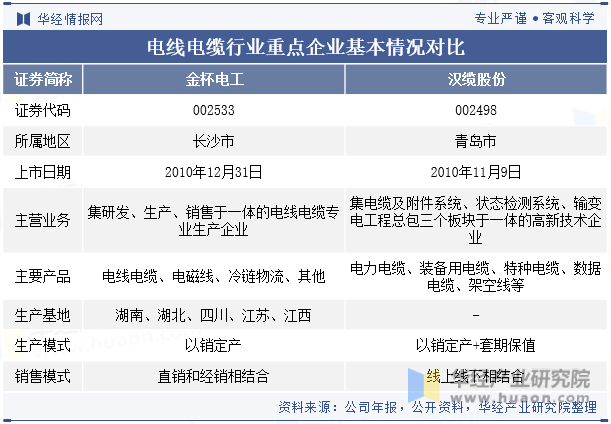Click the date 2010年11月9日

tap(476, 172)
